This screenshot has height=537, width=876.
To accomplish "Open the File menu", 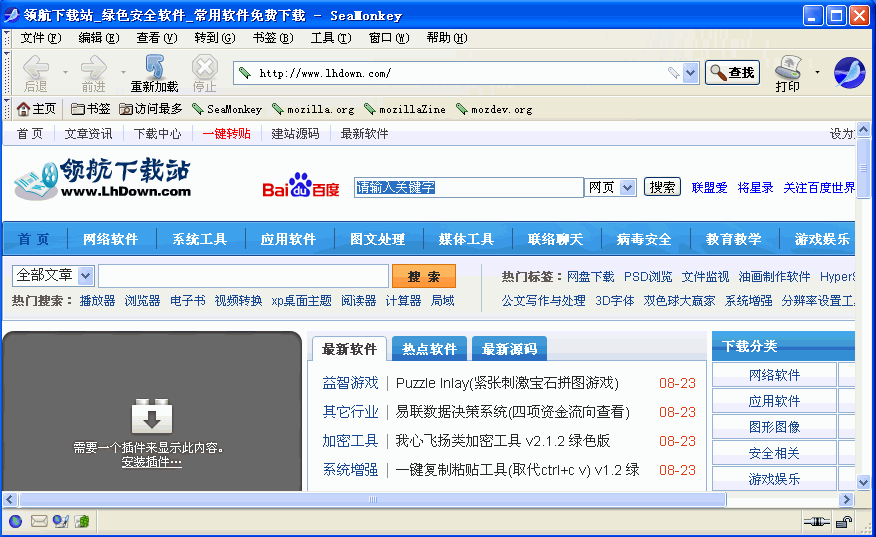I will (x=41, y=38).
